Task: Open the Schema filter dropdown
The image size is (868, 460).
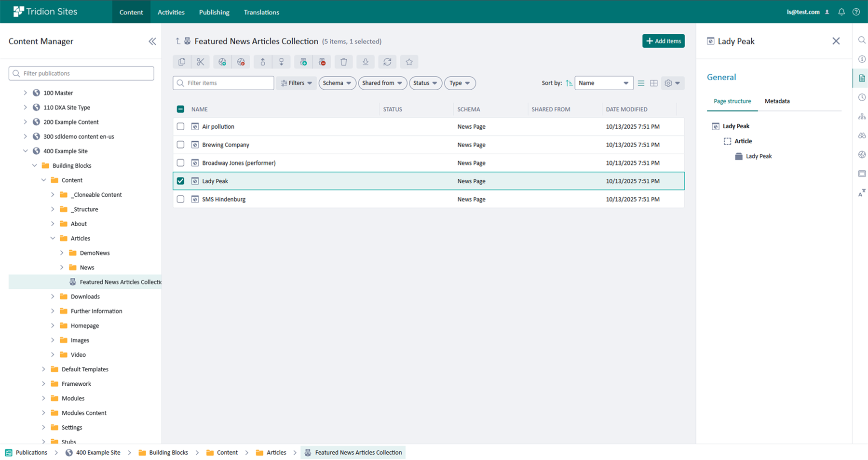Action: (x=337, y=83)
